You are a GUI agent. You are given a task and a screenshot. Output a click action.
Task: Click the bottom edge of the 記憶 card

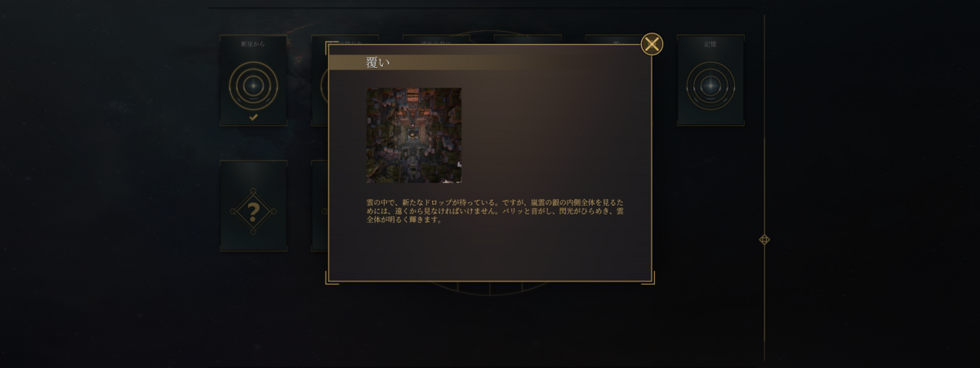pos(710,125)
